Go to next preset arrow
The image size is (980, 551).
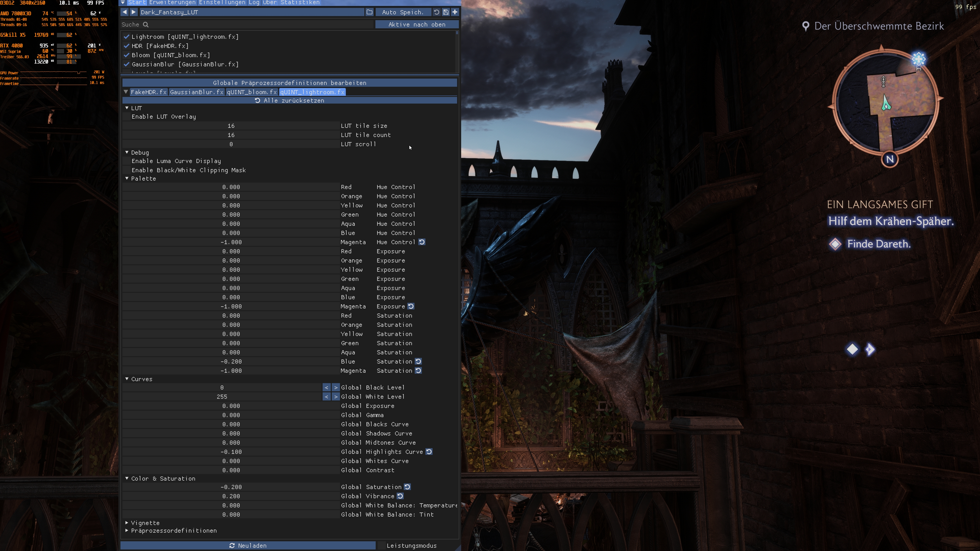point(133,12)
